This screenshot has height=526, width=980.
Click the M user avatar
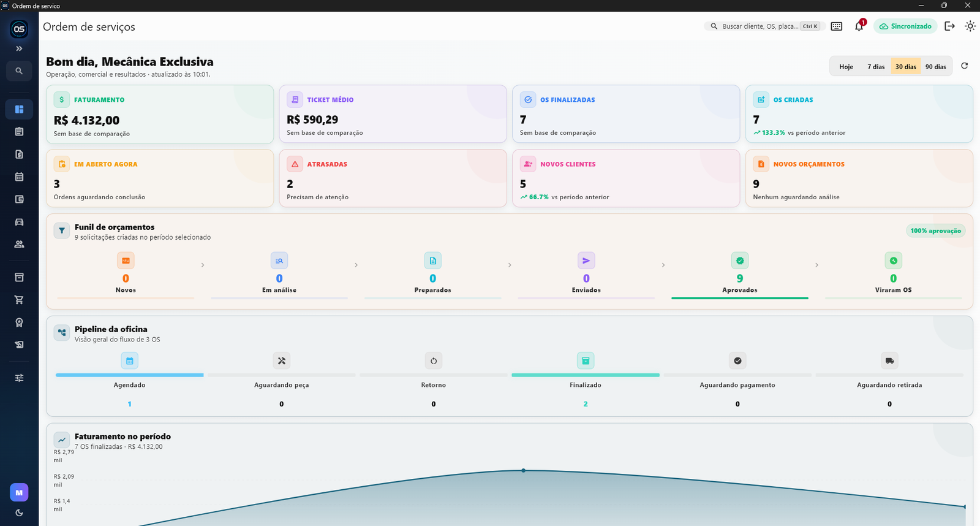[19, 492]
